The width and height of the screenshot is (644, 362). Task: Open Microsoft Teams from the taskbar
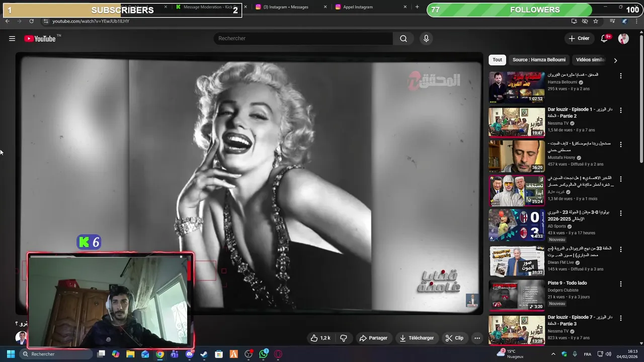(175, 354)
